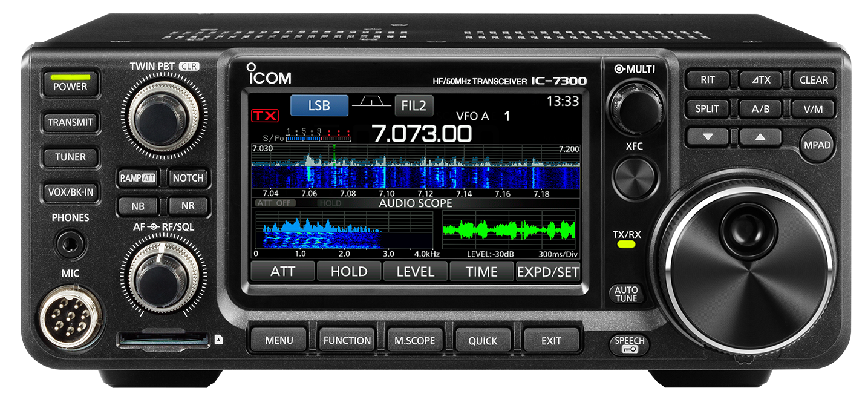
Task: Tap the 13:33 clock display
Action: [x=563, y=101]
